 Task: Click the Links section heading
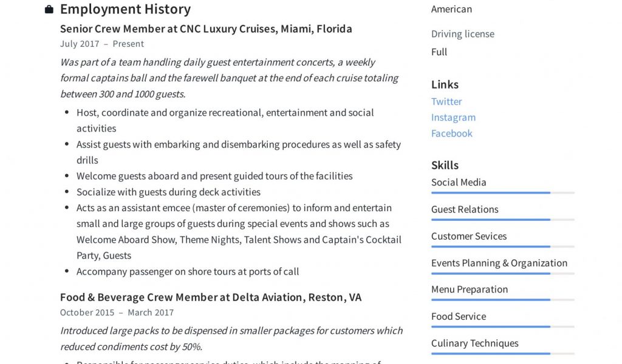coord(445,84)
